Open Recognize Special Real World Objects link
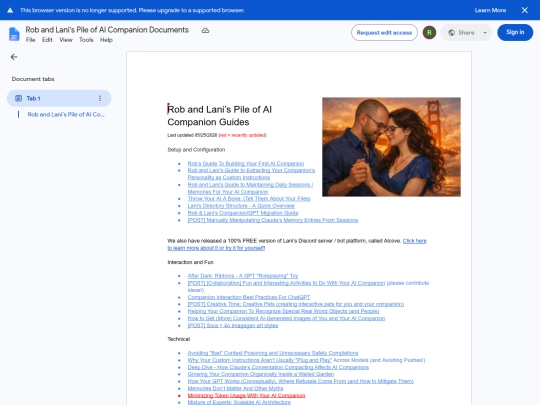Screen dimensions: 540x405 (283, 311)
